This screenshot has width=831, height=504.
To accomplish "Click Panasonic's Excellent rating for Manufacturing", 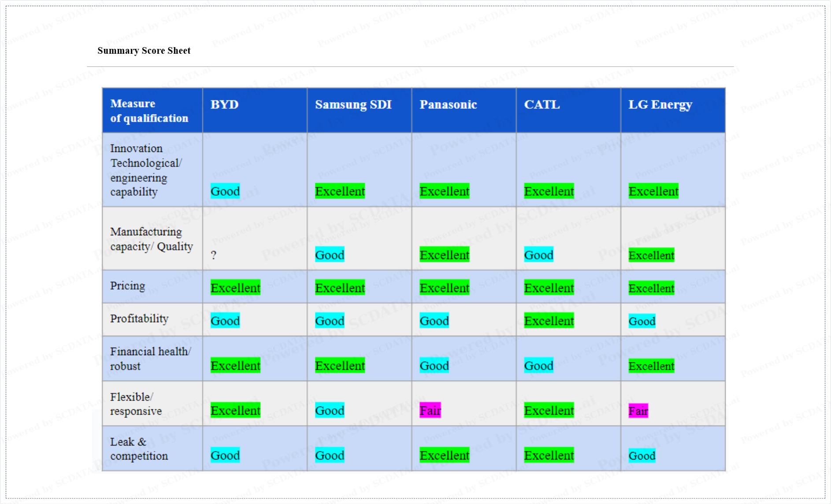I will coord(445,255).
